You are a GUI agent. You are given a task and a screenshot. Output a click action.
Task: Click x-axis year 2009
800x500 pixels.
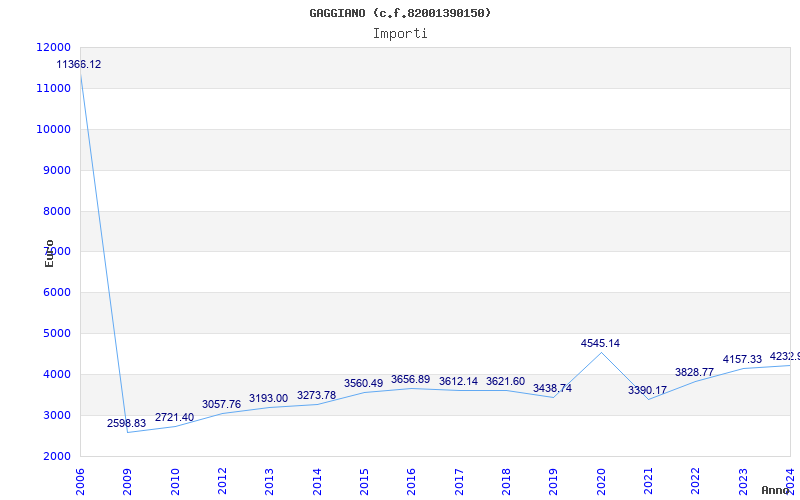pyautogui.click(x=128, y=482)
